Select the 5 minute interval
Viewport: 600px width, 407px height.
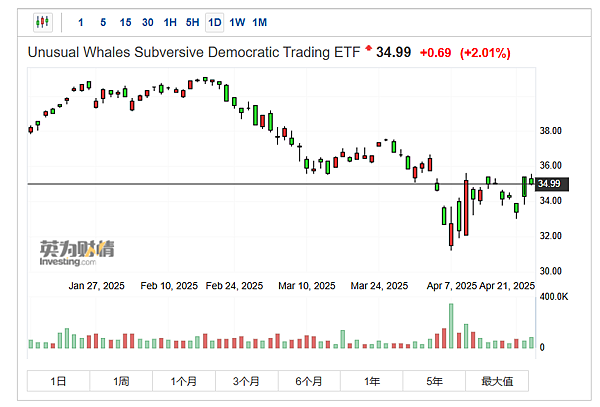tap(103, 23)
